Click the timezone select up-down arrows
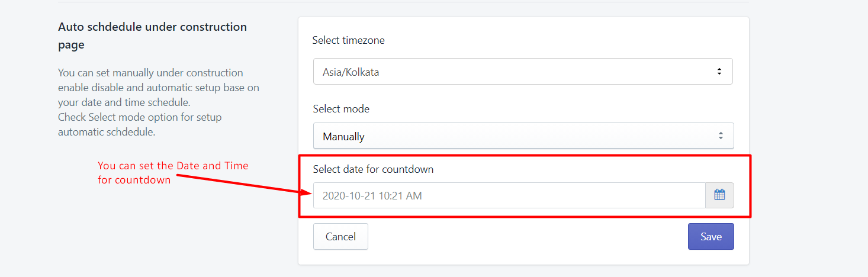868x277 pixels. [719, 72]
